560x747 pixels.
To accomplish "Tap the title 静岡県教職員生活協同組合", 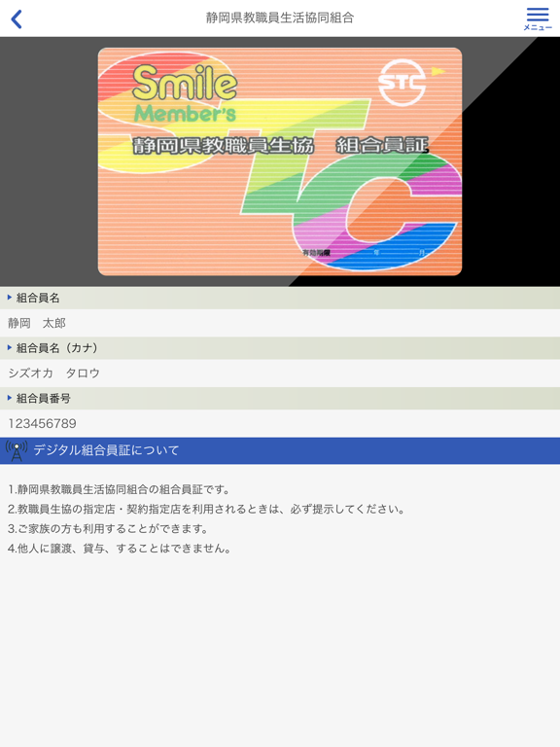I will pyautogui.click(x=280, y=18).
